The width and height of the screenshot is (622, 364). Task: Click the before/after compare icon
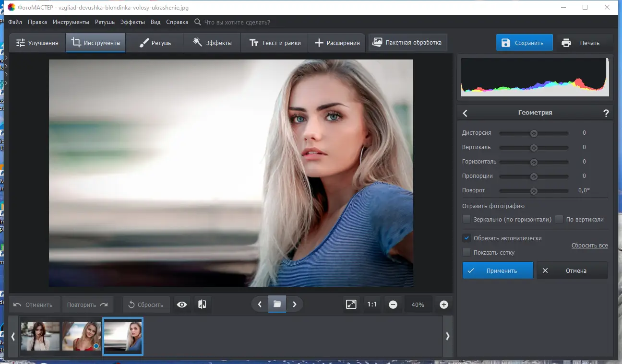(x=202, y=305)
